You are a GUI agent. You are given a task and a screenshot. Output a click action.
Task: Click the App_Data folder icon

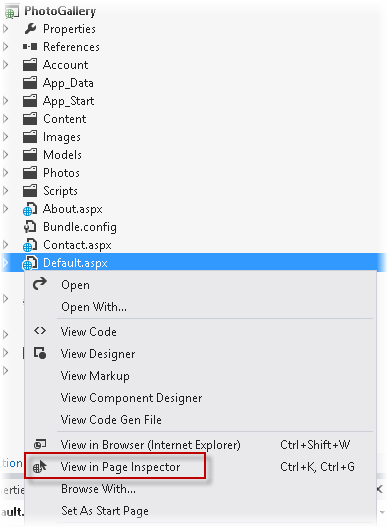point(30,82)
